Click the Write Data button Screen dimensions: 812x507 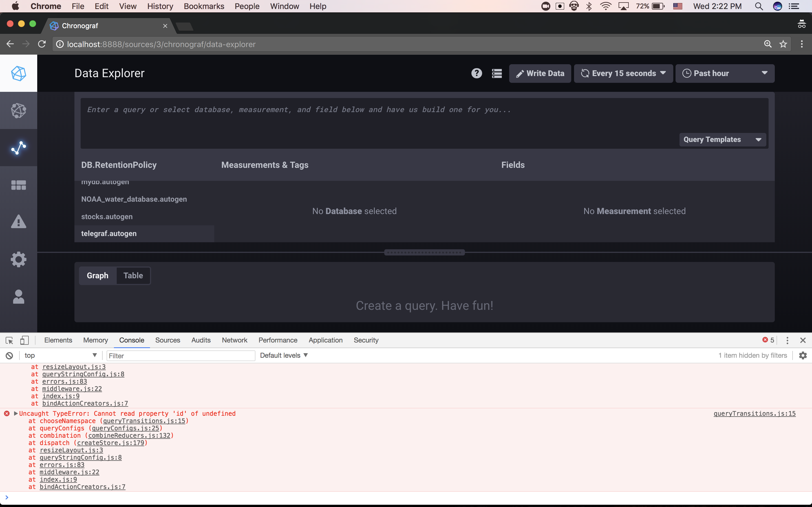pyautogui.click(x=540, y=73)
